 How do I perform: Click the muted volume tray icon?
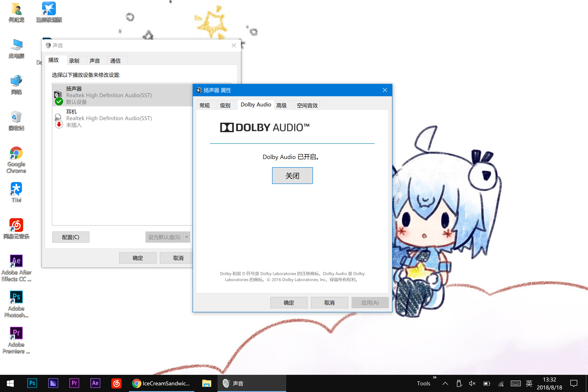pyautogui.click(x=472, y=383)
